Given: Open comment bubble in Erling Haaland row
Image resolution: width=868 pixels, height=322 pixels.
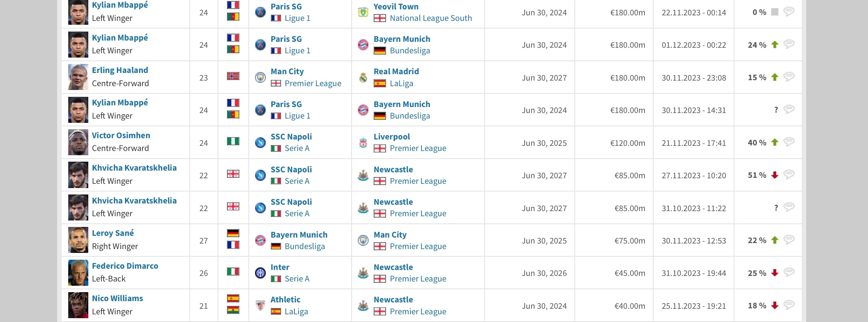Looking at the screenshot, I should [x=789, y=77].
